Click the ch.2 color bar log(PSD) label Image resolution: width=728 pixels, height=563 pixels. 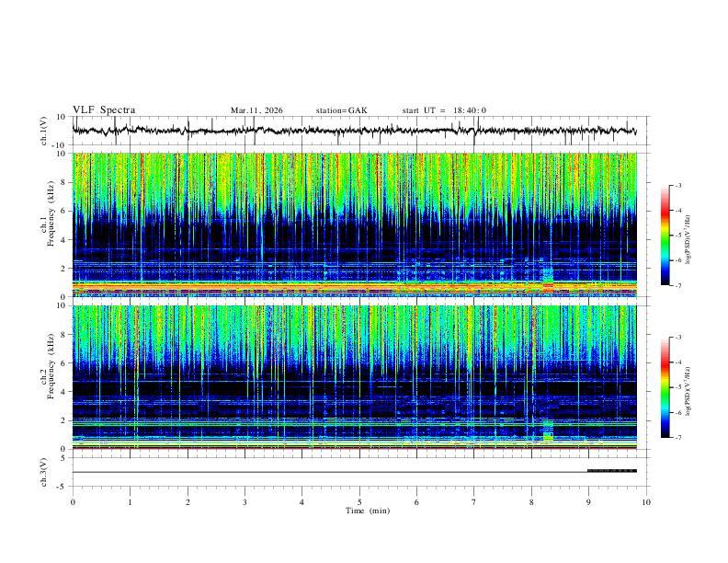(x=688, y=392)
